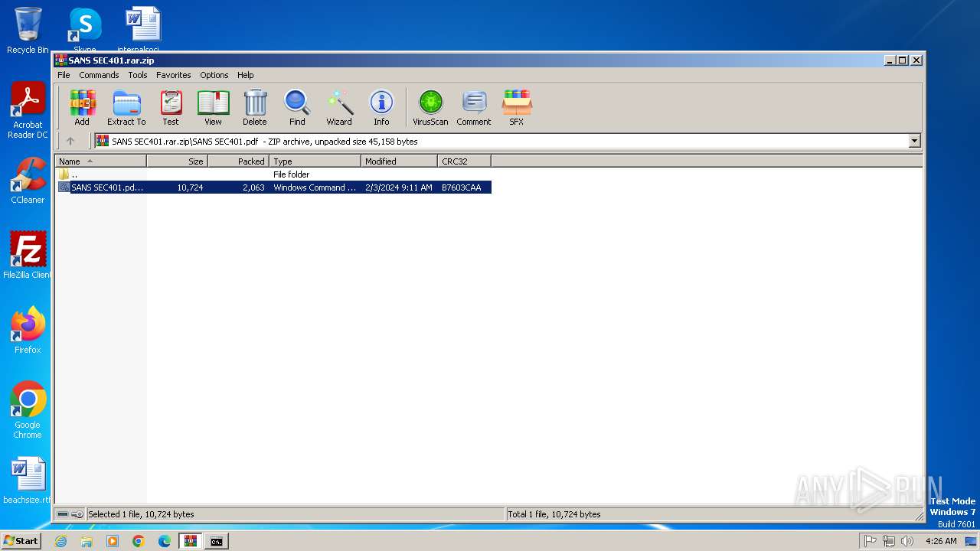Click the Find magnifier icon
Viewport: 980px width, 551px height.
297,107
